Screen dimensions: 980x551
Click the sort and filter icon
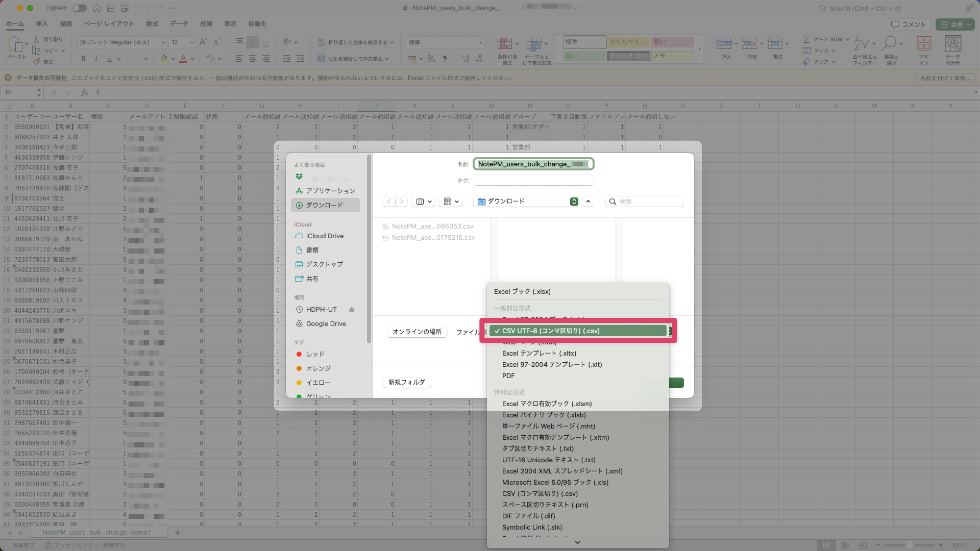tap(862, 44)
